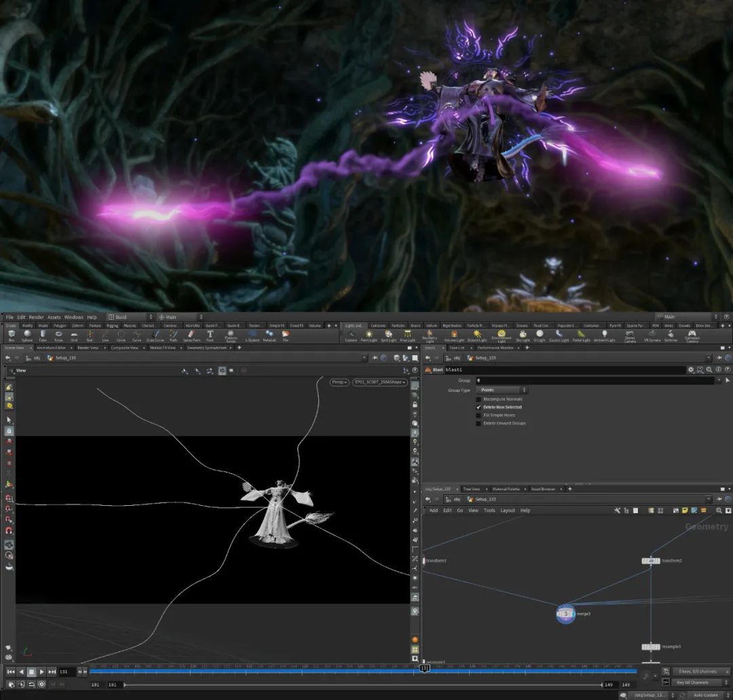Choose the L-System shelf tool

252,334
